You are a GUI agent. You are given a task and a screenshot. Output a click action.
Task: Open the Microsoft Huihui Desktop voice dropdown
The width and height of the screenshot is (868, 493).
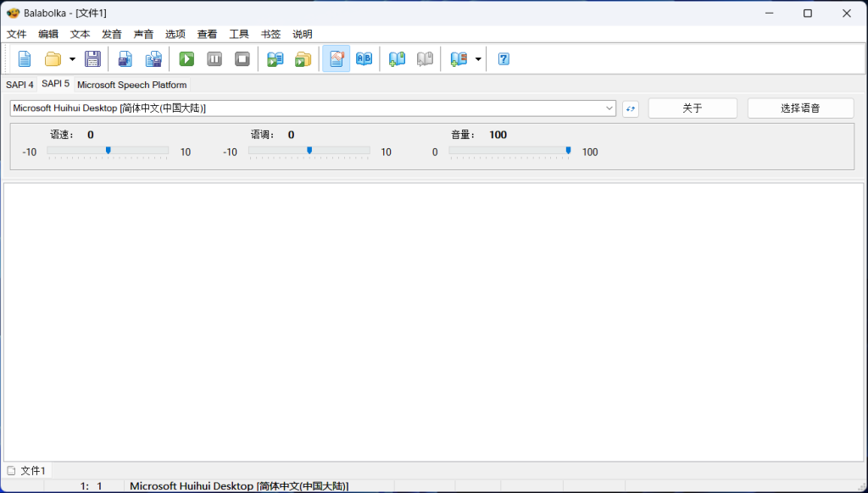point(313,108)
